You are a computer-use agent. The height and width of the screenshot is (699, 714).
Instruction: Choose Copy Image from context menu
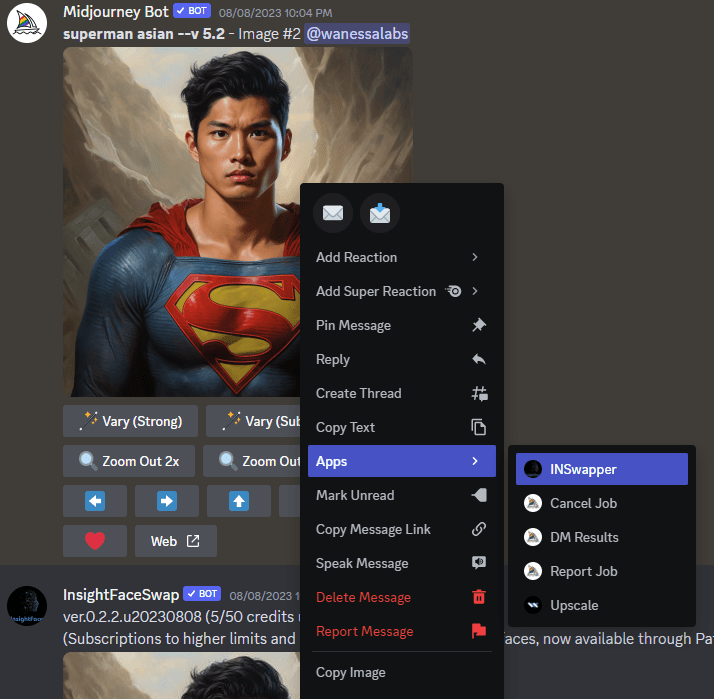click(x=402, y=673)
